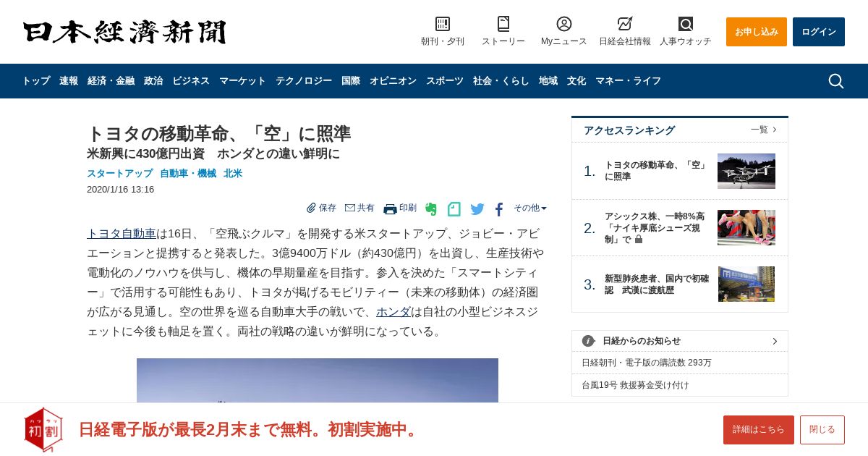Click the 自動車・機械 topic tag
The width and height of the screenshot is (868, 456).
188,174
